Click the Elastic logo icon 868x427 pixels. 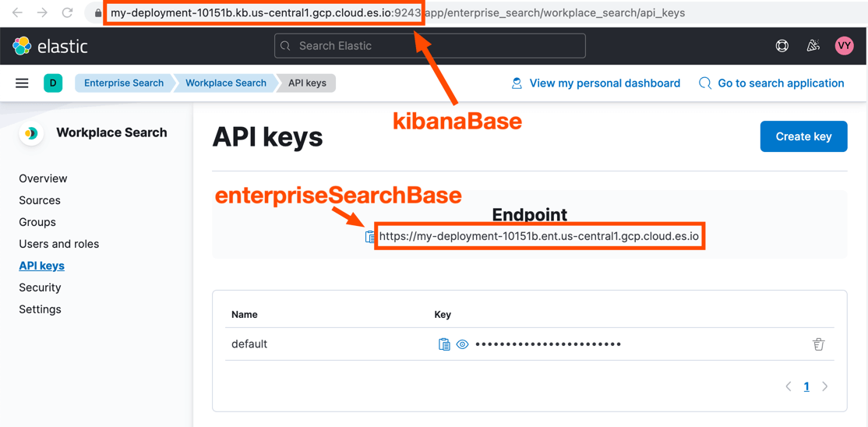point(22,46)
